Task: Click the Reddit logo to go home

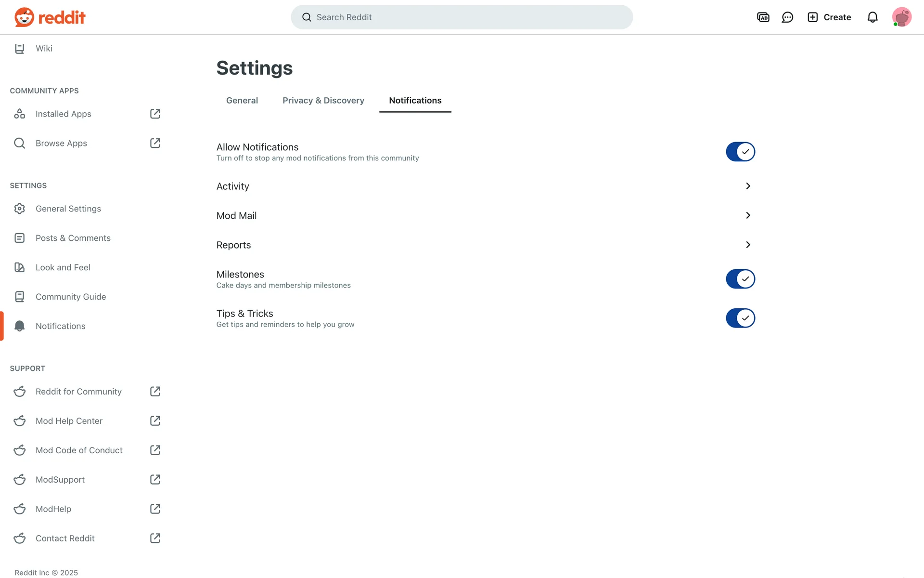Action: [50, 17]
